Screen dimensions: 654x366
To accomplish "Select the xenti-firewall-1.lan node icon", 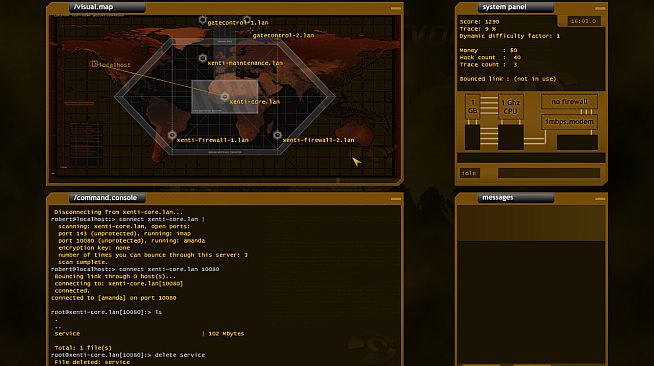I will tap(172, 135).
